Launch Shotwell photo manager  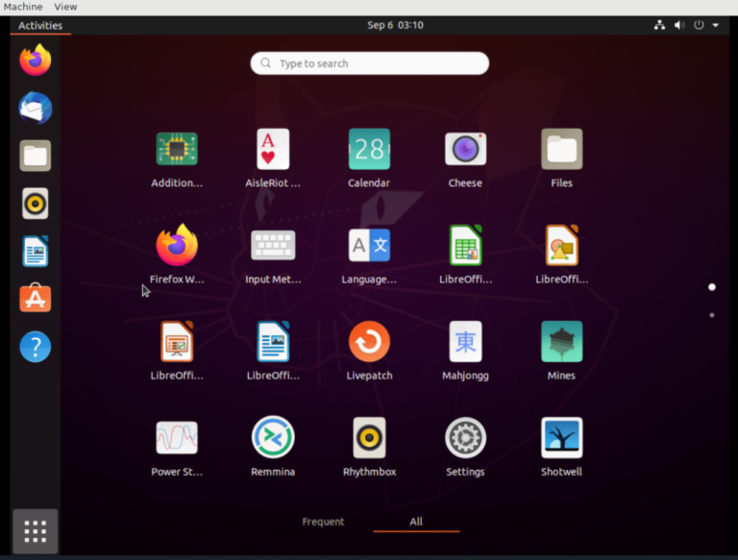point(561,438)
